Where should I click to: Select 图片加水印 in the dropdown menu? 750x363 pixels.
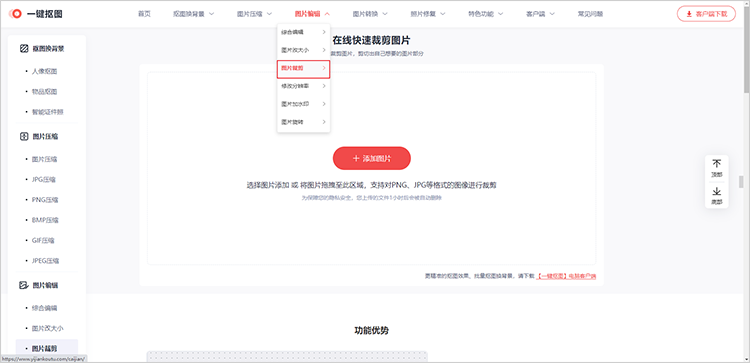pos(304,104)
